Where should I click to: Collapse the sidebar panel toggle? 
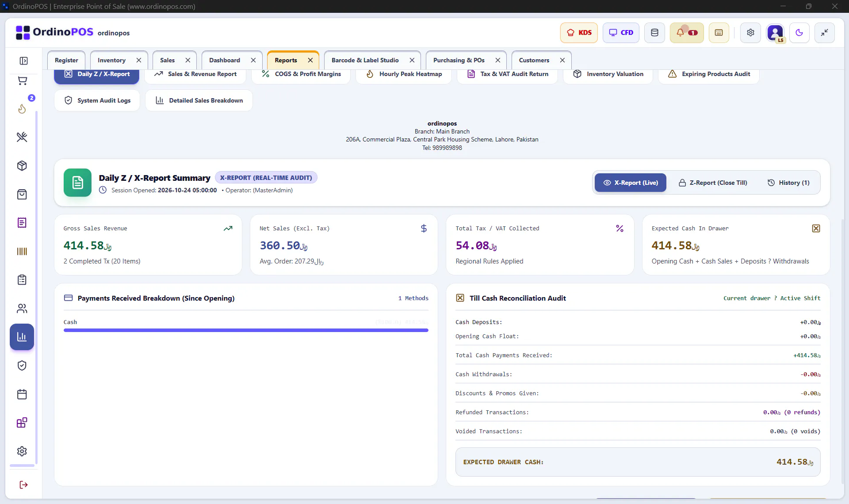point(24,61)
